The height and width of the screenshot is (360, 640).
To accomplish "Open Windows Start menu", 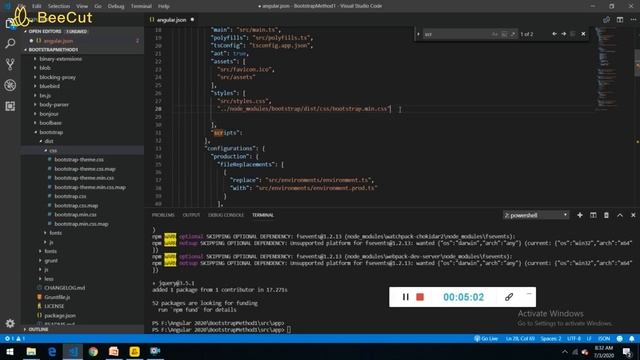I will click(10, 351).
